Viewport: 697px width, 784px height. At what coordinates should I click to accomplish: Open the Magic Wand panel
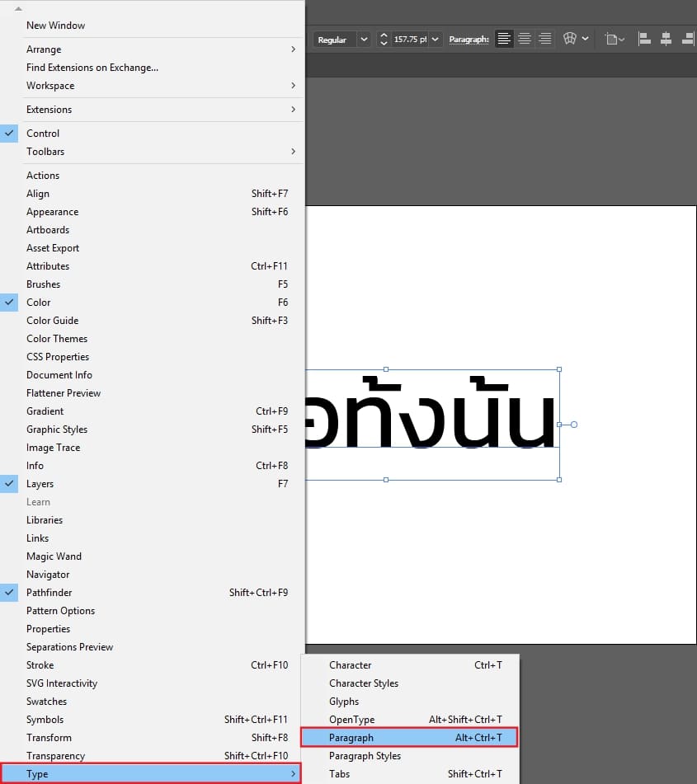tap(152, 556)
